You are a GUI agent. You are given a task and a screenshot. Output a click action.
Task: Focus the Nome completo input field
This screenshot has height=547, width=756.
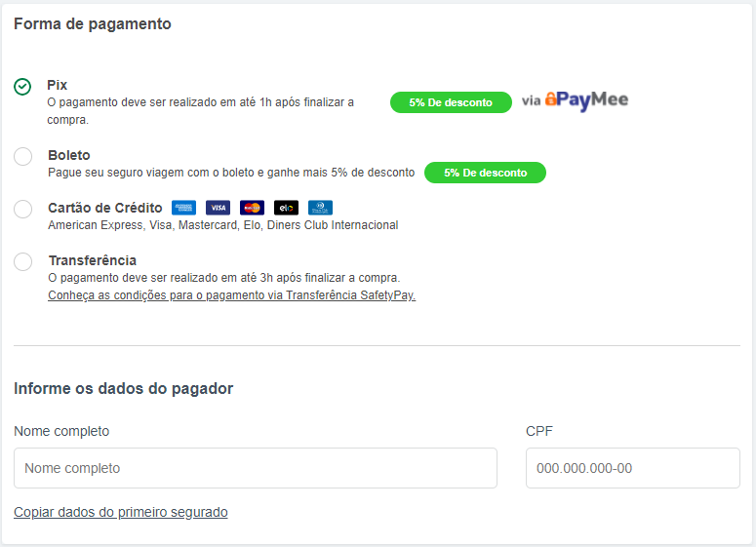pyautogui.click(x=255, y=468)
